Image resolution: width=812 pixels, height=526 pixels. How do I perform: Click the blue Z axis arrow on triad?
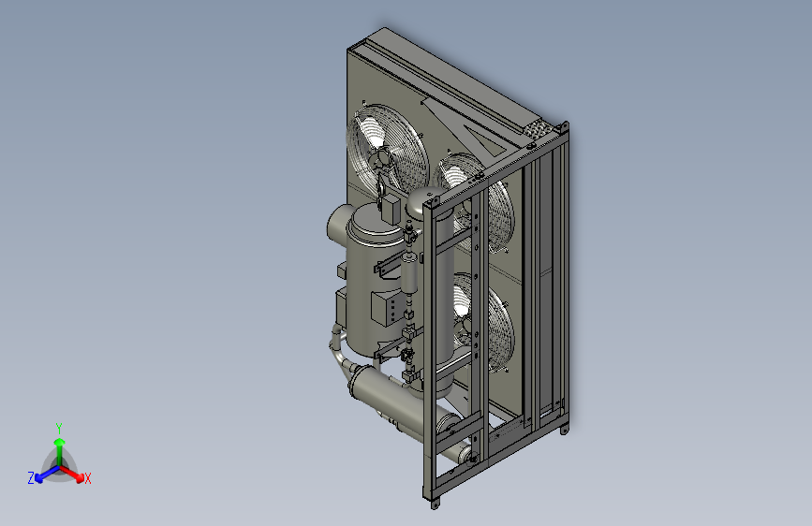point(46,474)
